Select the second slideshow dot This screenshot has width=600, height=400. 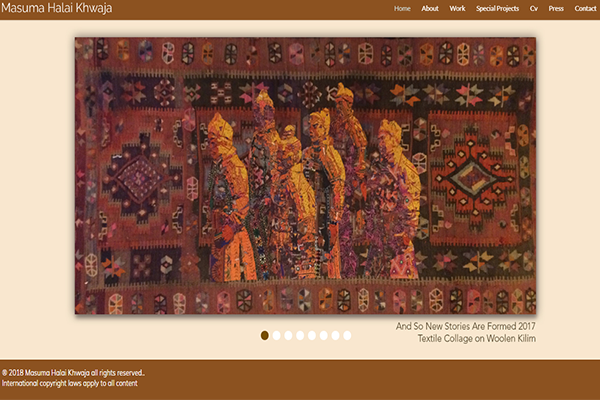point(277,336)
